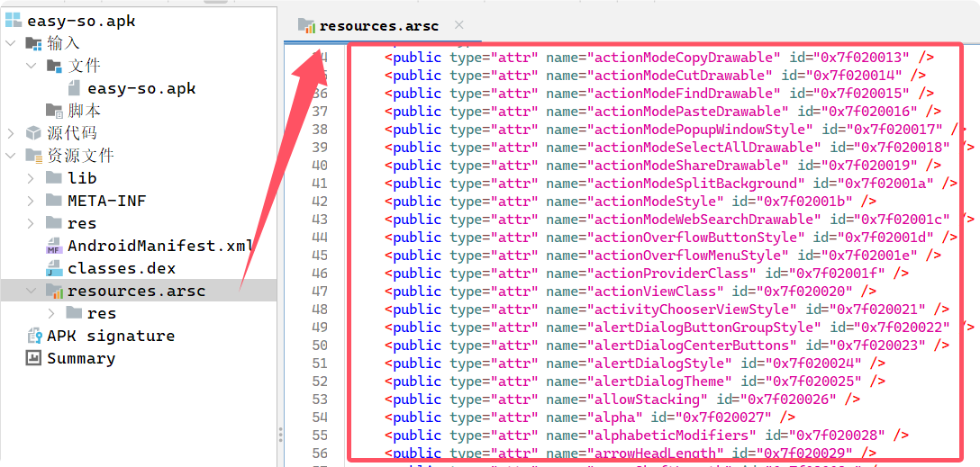
Task: Click the actionModePopupWindowStyle name
Action: point(699,130)
